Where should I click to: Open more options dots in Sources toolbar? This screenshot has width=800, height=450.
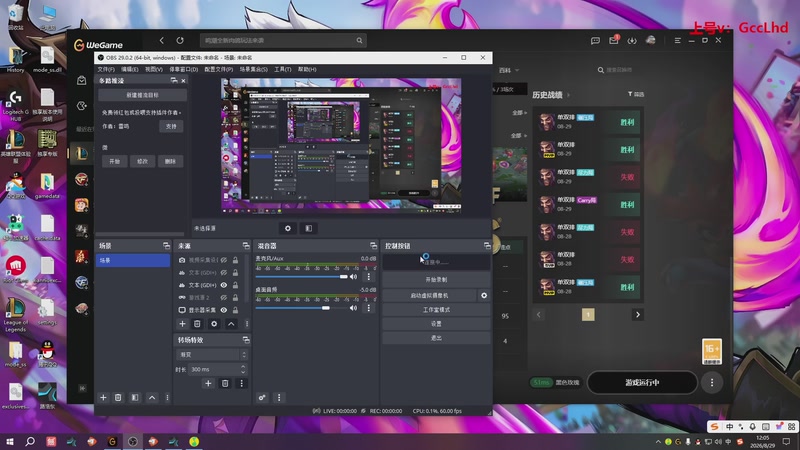(x=247, y=323)
